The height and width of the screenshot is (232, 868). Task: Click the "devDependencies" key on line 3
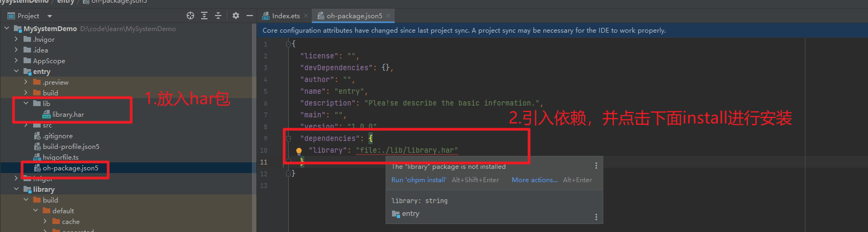(x=337, y=68)
